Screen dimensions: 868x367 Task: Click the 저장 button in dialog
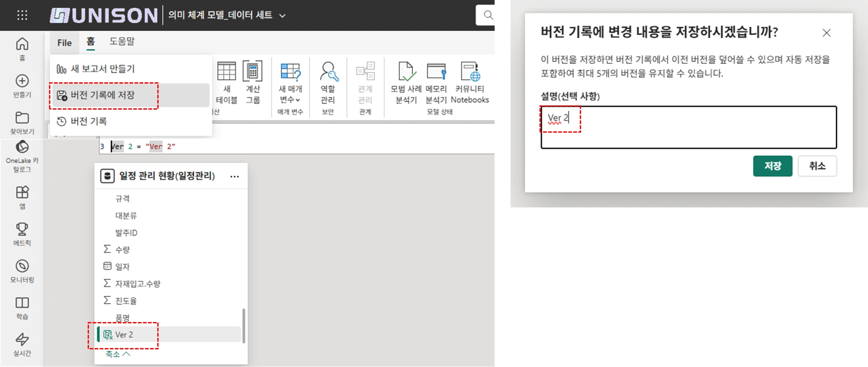(x=772, y=166)
